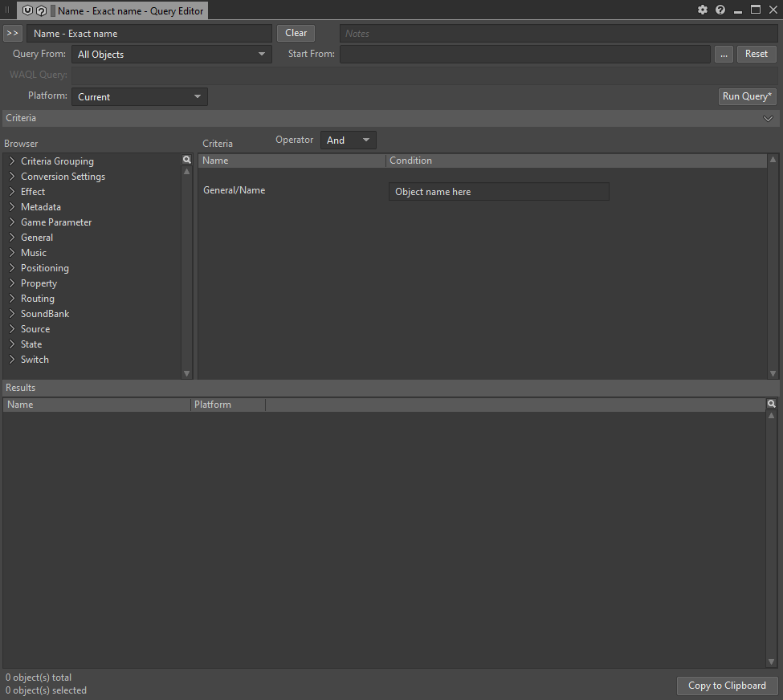Click the references icon in title tab
The height and width of the screenshot is (700, 783).
41,11
